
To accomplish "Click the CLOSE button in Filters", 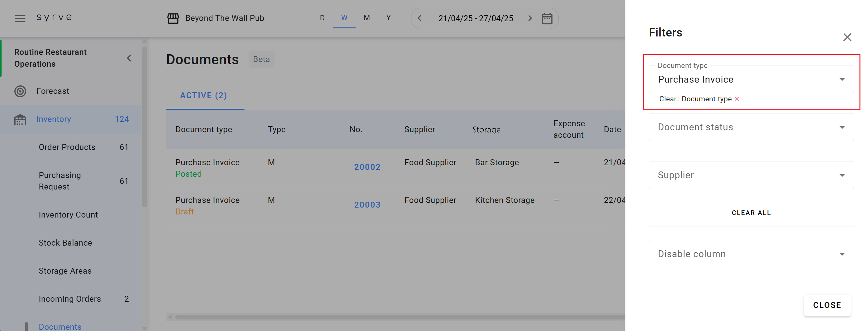I will 827,305.
